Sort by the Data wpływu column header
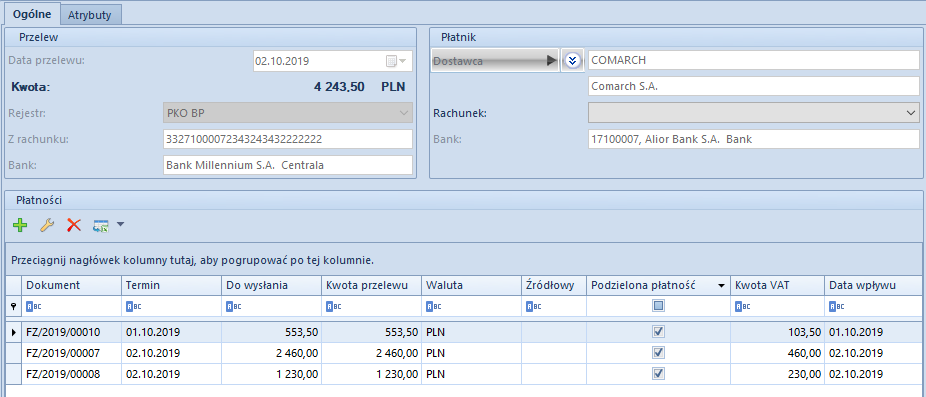Screen dimensions: 926x397 point(873,286)
